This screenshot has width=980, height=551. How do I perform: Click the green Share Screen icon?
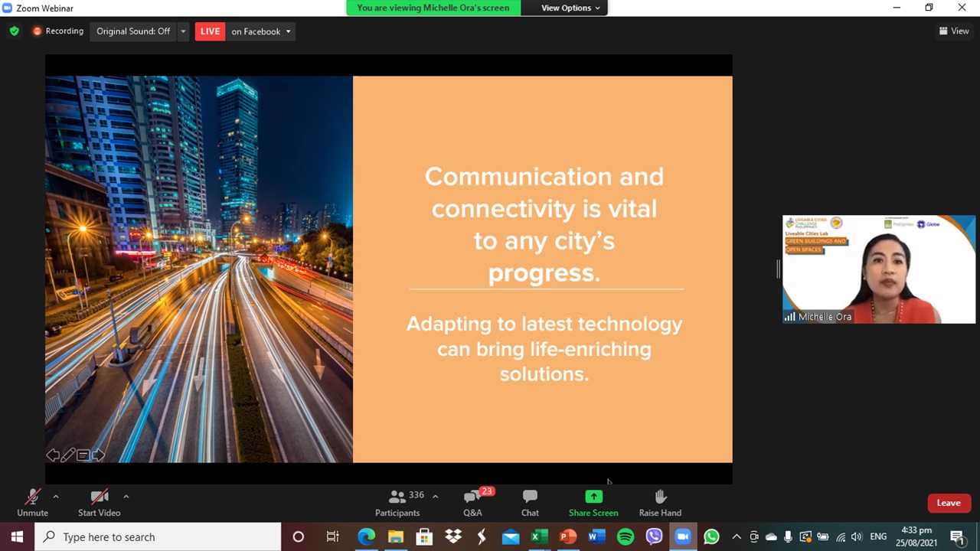(x=593, y=497)
